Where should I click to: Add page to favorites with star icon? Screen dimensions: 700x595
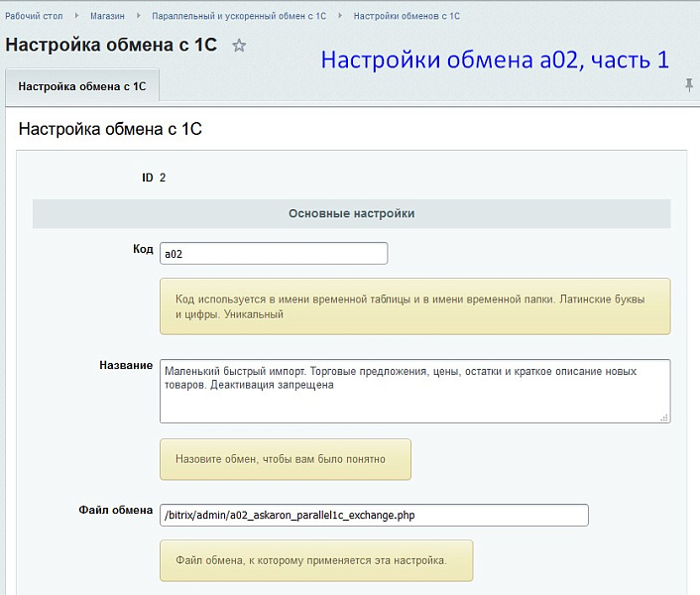pyautogui.click(x=239, y=46)
